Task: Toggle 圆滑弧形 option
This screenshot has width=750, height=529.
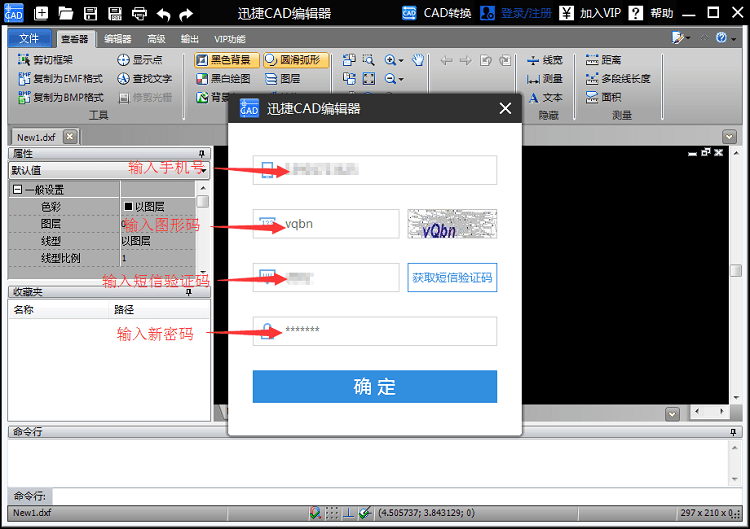Action: coord(296,60)
